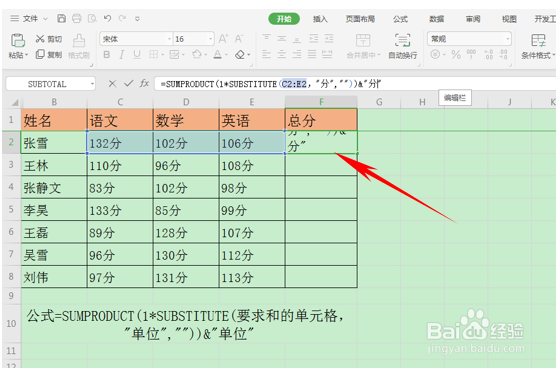Expand the 文件 menu dropdown arrow
Screen dimensions: 556x368
pyautogui.click(x=45, y=19)
